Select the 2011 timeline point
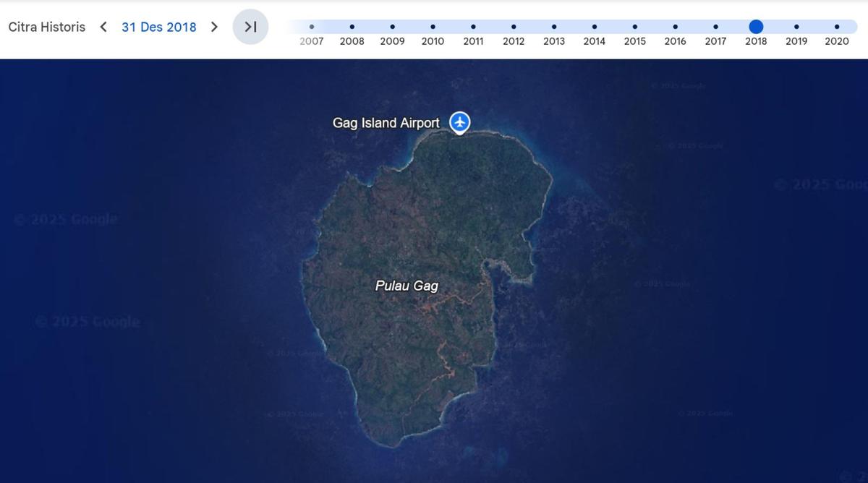Viewport: 868px width, 483px height. click(473, 27)
